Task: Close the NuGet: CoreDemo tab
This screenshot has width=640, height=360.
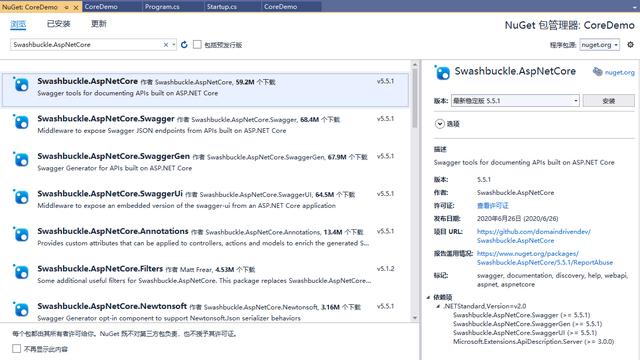Action: point(76,7)
